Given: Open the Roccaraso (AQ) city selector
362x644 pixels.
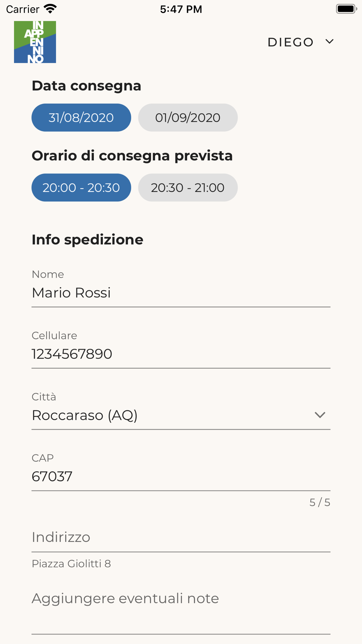Looking at the screenshot, I should click(x=181, y=410).
